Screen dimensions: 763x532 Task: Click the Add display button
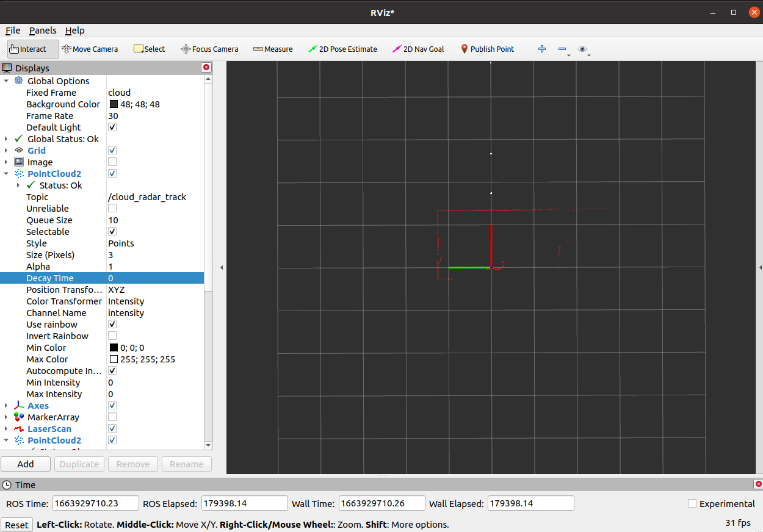coord(26,464)
